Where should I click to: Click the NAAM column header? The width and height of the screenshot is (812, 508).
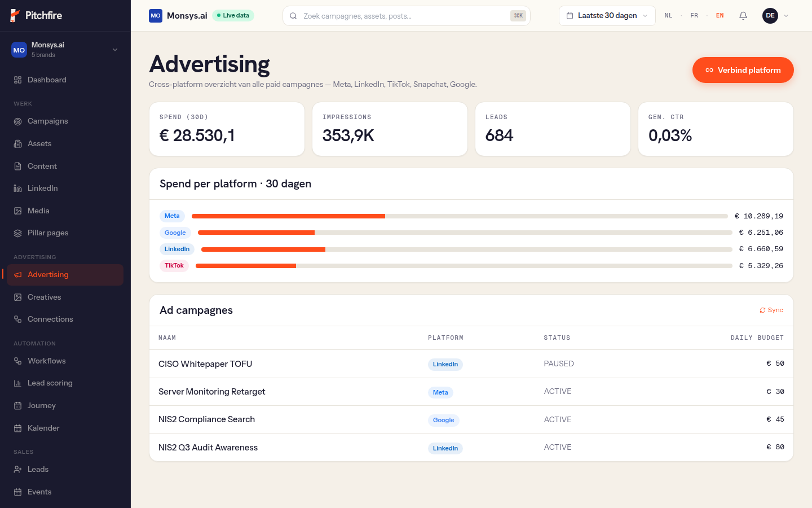[x=167, y=338]
